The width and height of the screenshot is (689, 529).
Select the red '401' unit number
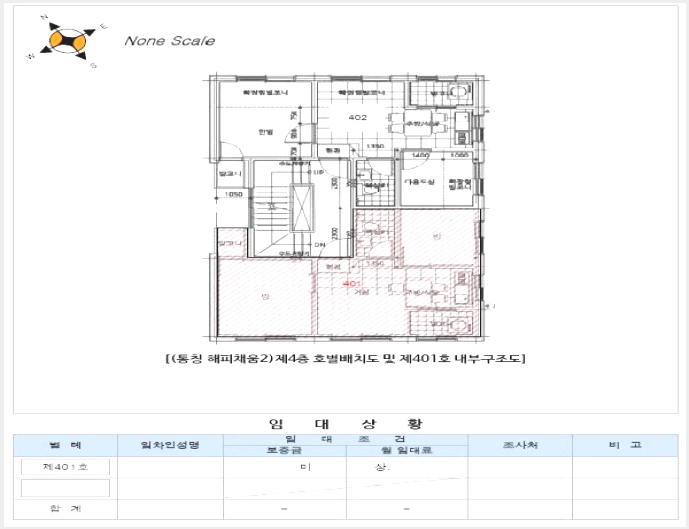point(352,284)
